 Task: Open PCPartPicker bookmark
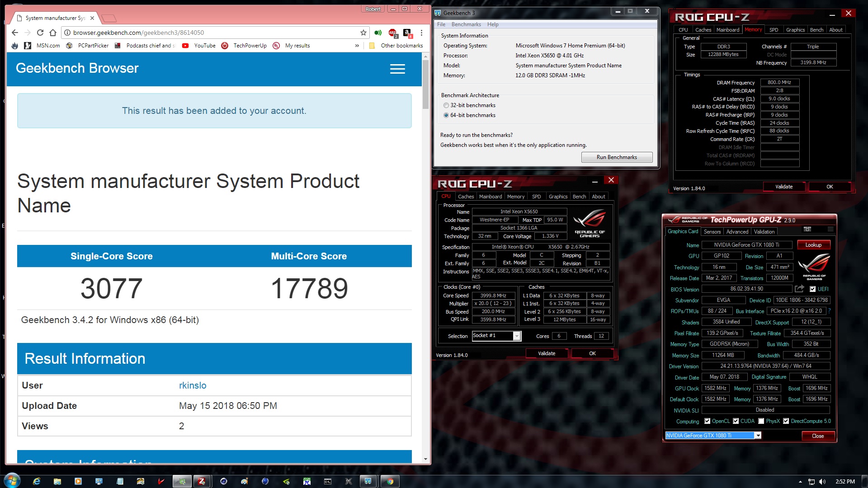[x=87, y=46]
